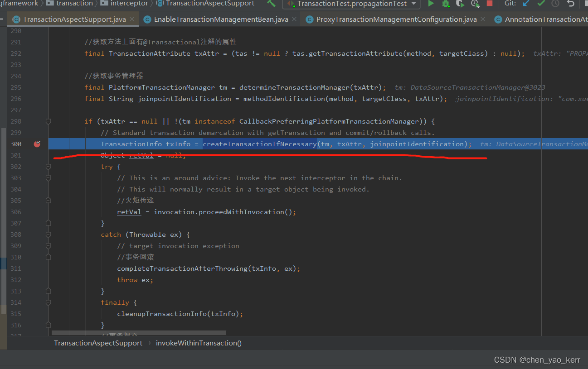
Task: Click the comment '//火炬传递' on line 305
Action: [x=136, y=201]
